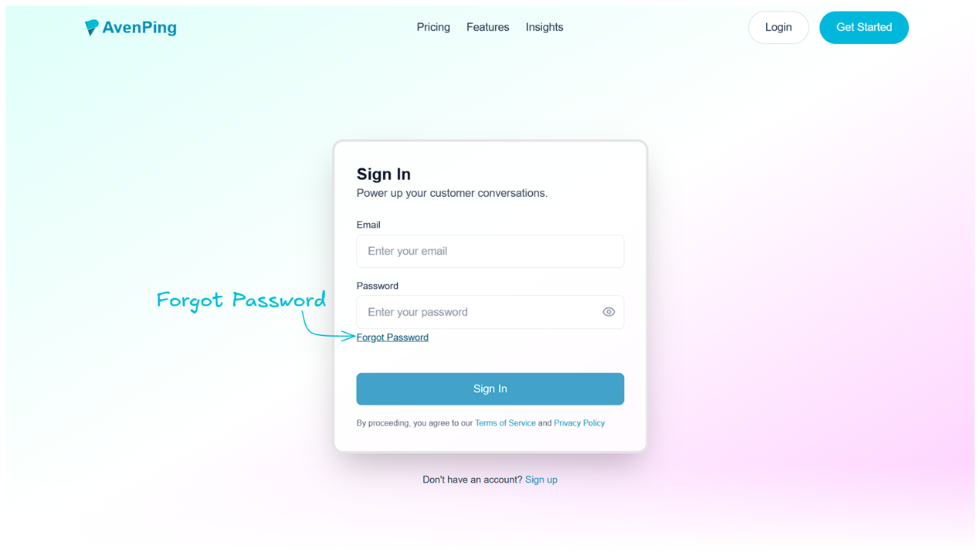Viewport: 980px width, 556px height.
Task: Click the Login button
Action: click(x=778, y=27)
